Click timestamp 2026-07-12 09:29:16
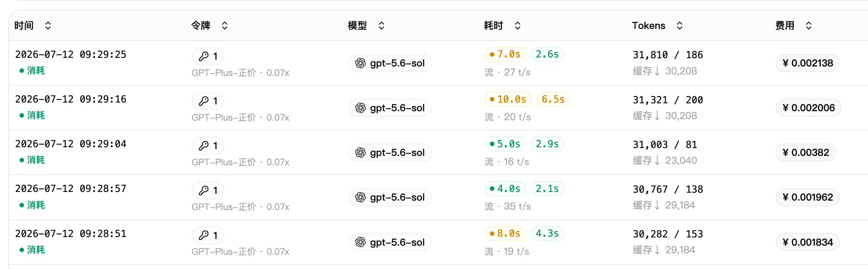This screenshot has height=269, width=868. click(x=71, y=99)
